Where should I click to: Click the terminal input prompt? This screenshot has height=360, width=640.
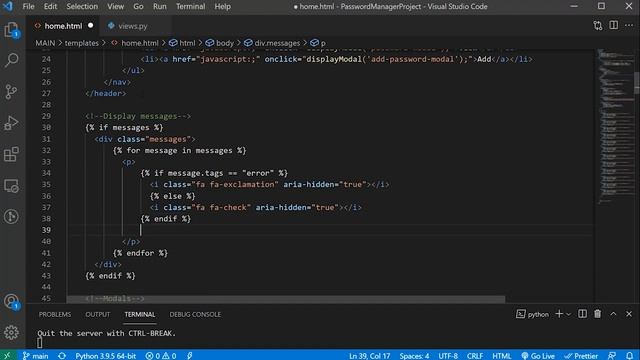click(40, 343)
